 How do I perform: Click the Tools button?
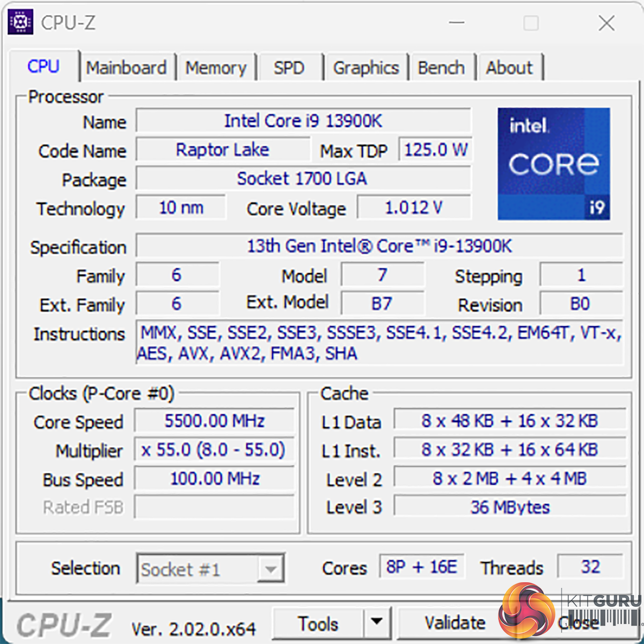pos(319,624)
